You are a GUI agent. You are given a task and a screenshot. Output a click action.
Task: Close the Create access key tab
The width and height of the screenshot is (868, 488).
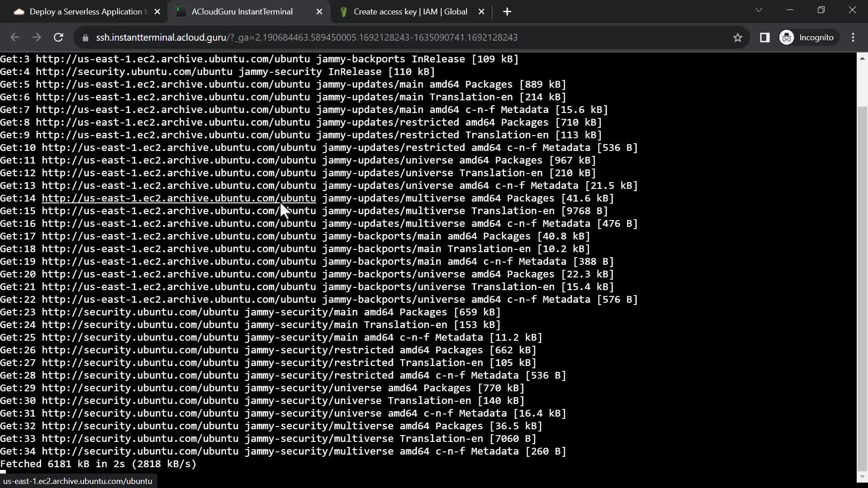point(481,12)
